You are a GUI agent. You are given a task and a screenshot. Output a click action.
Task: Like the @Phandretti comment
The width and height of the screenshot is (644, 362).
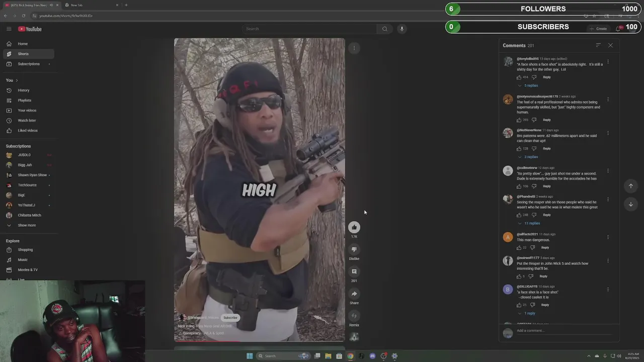(519, 215)
